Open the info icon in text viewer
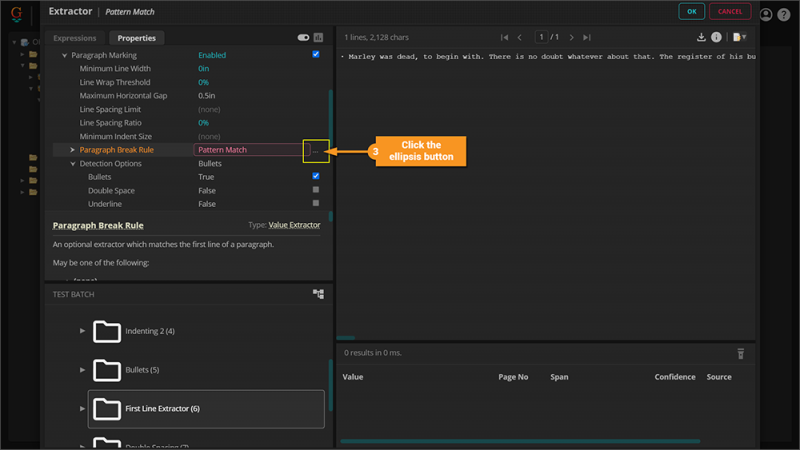Viewport: 800px width, 450px height. [x=717, y=37]
